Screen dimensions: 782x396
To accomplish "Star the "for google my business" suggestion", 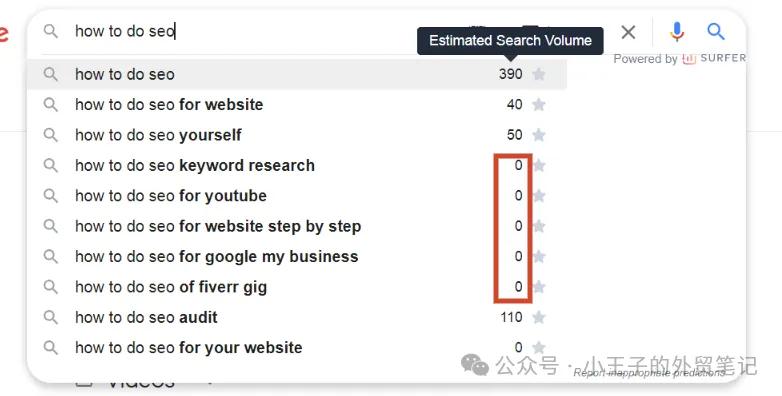I will pos(540,256).
